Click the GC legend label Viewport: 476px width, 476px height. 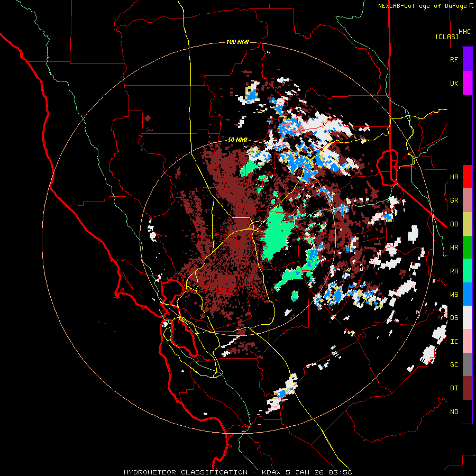click(x=454, y=365)
